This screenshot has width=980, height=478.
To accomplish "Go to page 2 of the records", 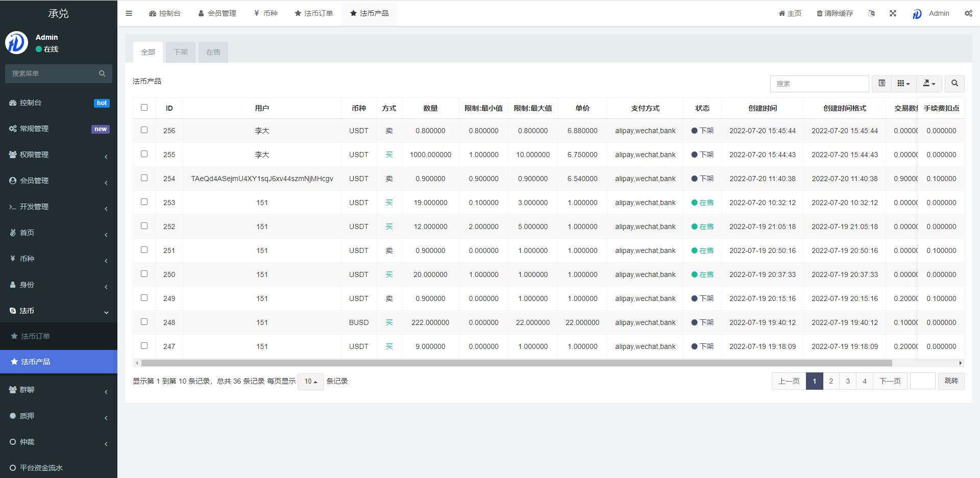I will click(831, 381).
